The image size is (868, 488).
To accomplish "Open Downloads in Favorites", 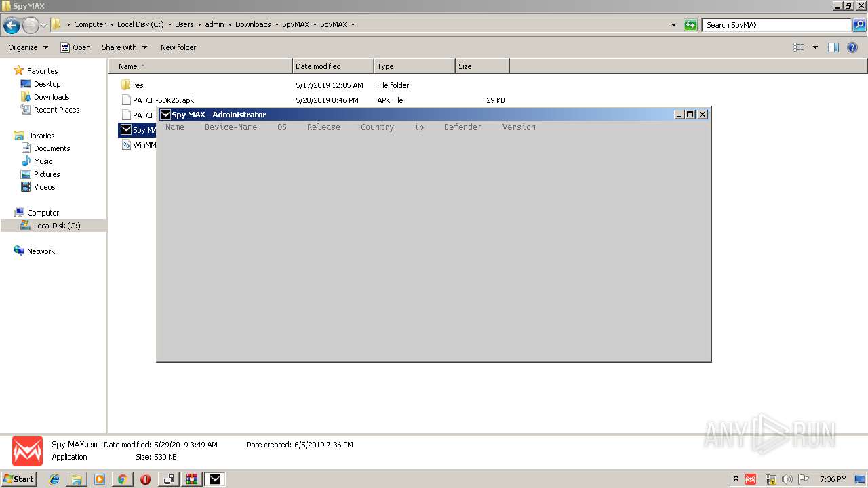I will click(x=52, y=97).
